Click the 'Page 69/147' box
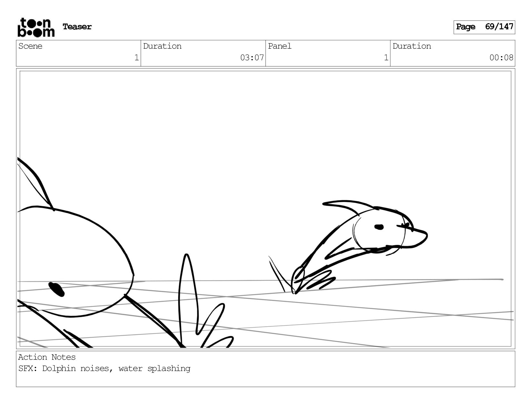This screenshot has width=532, height=411. (x=484, y=27)
